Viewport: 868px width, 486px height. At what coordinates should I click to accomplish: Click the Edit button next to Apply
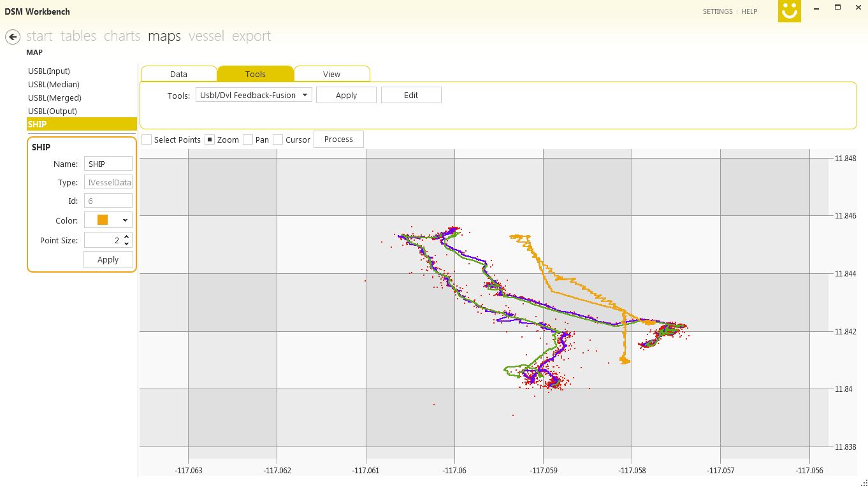coord(411,95)
